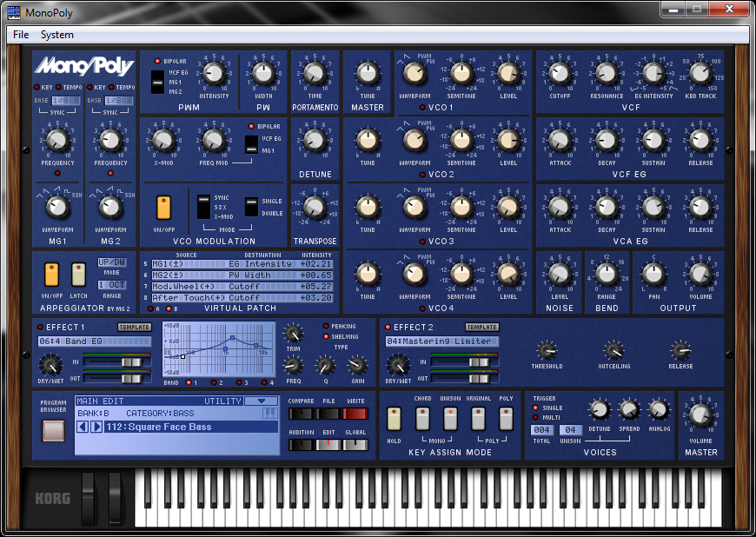This screenshot has width=756, height=537.
Task: Click the X-Mod knob
Action: click(x=163, y=141)
